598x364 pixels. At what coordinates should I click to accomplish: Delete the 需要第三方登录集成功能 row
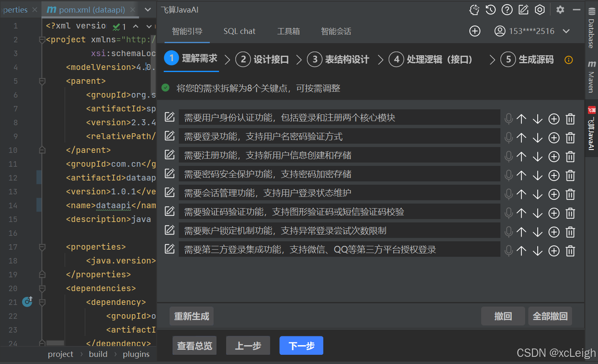tap(570, 251)
